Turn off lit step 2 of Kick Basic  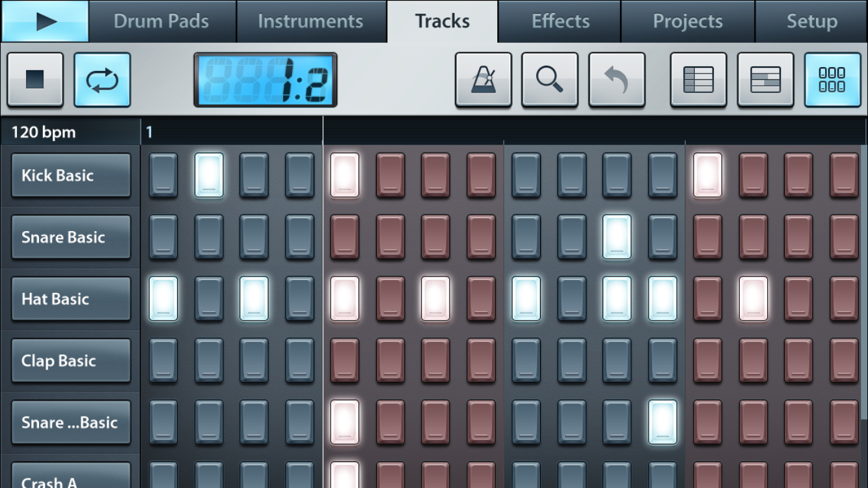pos(209,175)
